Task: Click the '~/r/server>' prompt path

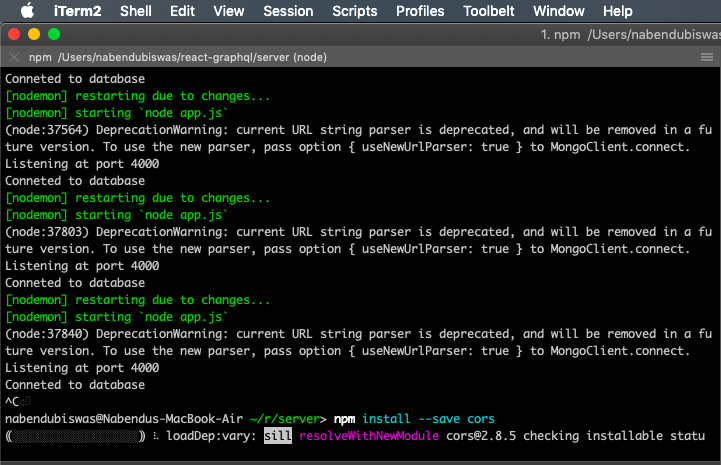Action: 288,419
